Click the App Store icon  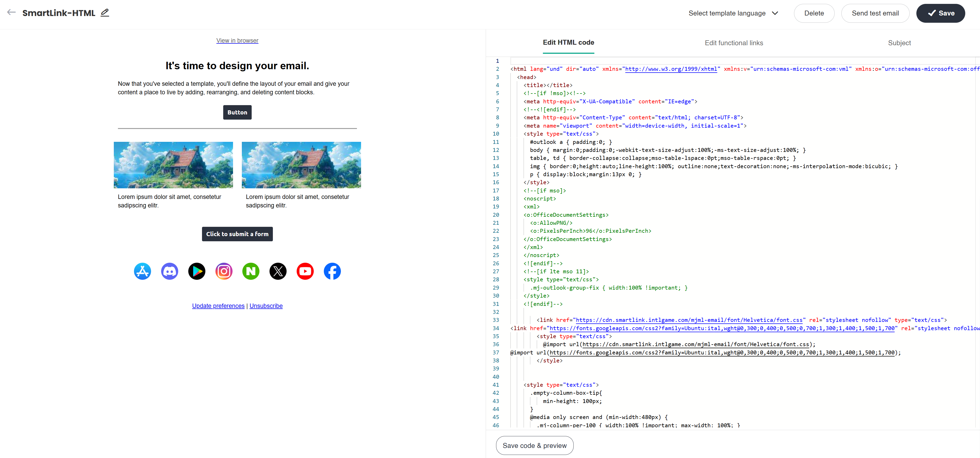click(142, 271)
